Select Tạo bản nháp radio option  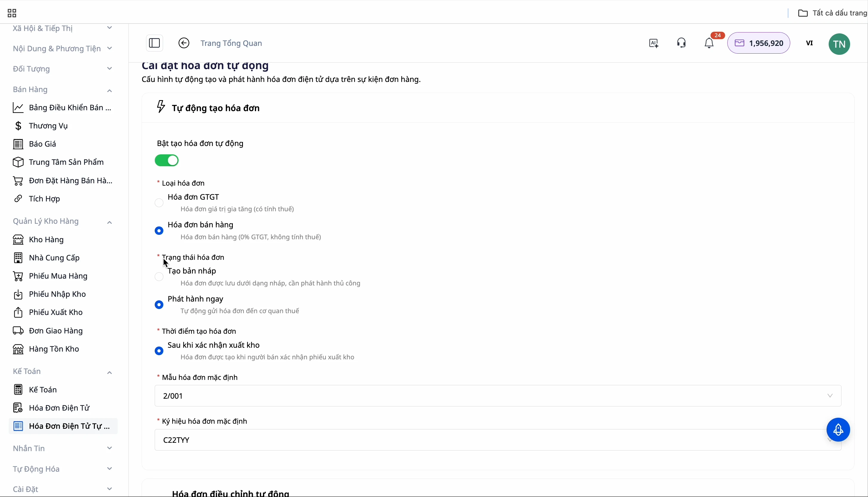(159, 277)
